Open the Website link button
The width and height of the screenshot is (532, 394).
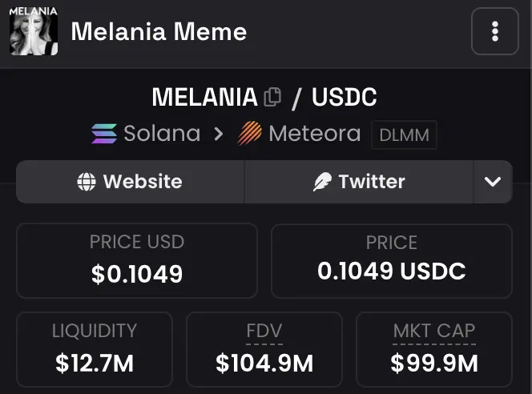pos(130,182)
